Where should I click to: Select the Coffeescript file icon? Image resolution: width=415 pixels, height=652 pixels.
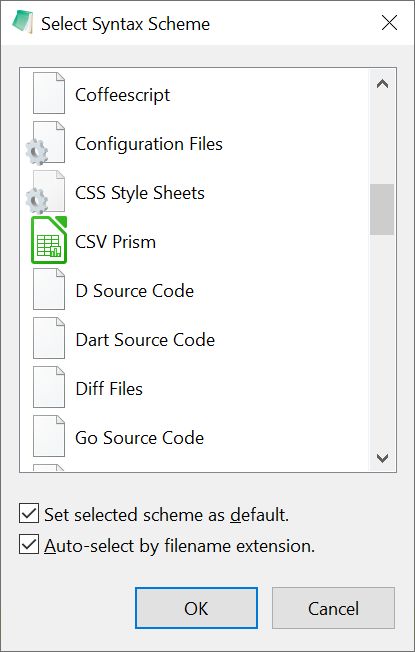[49, 93]
